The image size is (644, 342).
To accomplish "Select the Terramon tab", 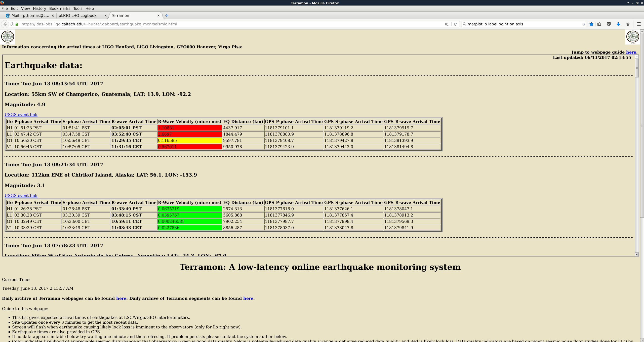I will pos(135,16).
